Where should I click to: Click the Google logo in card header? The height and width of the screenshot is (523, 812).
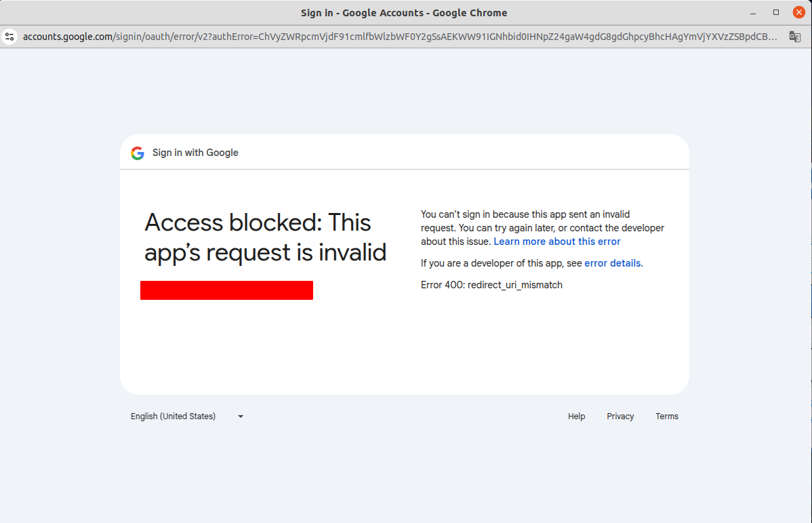pos(137,153)
